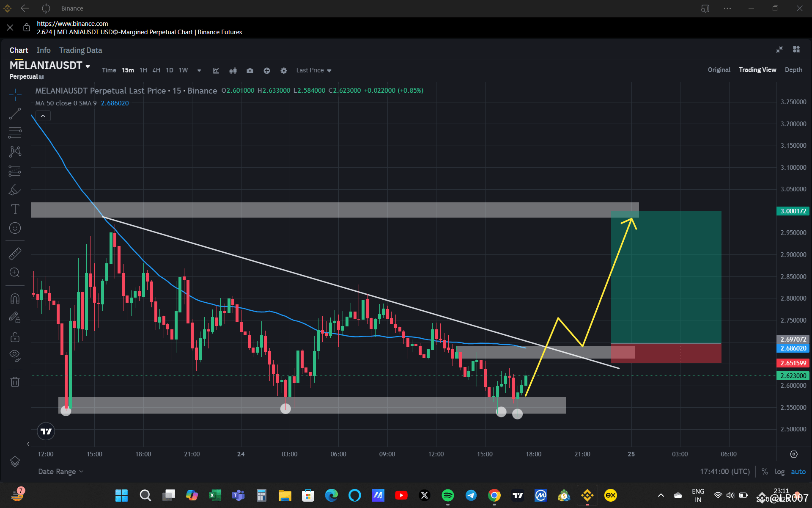Open the emoji and icons tool
The width and height of the screenshot is (812, 508).
tap(15, 228)
